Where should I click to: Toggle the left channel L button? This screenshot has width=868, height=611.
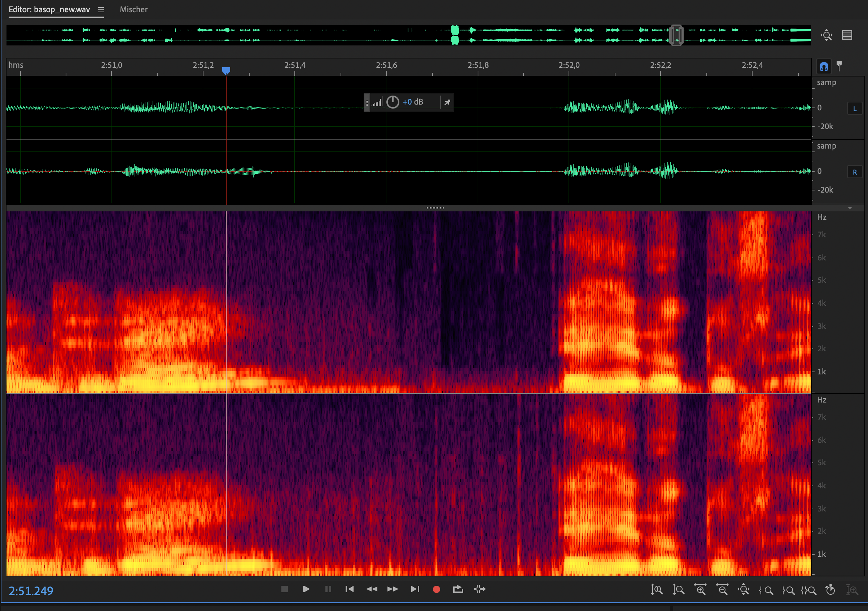coord(855,109)
